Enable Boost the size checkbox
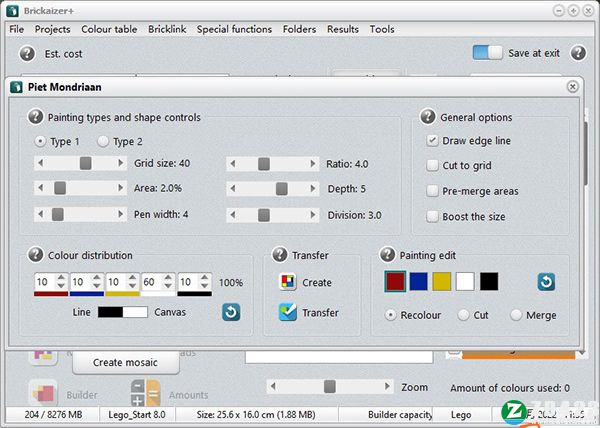Screen dimensions: 600x428 [x=432, y=216]
